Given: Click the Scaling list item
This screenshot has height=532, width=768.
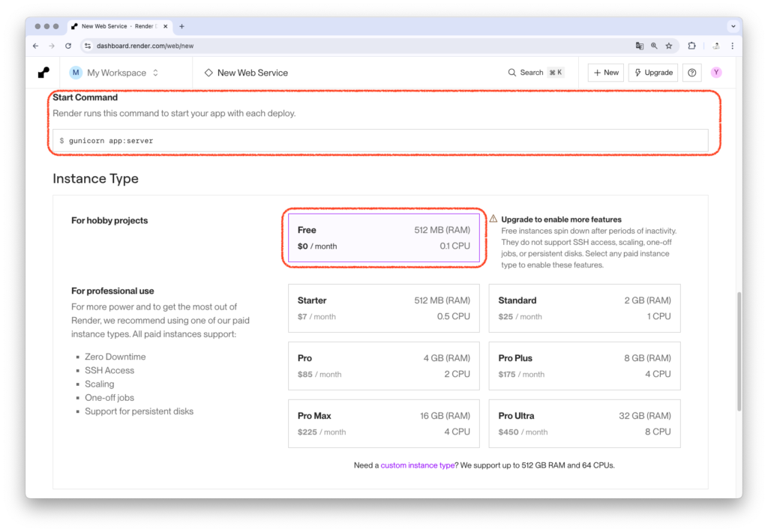Looking at the screenshot, I should 100,384.
